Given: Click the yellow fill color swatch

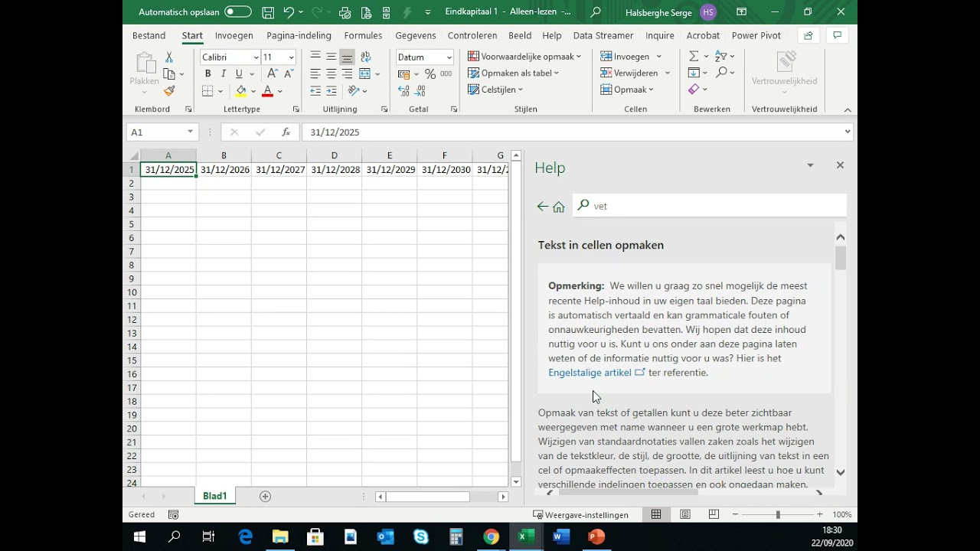Looking at the screenshot, I should (x=241, y=91).
